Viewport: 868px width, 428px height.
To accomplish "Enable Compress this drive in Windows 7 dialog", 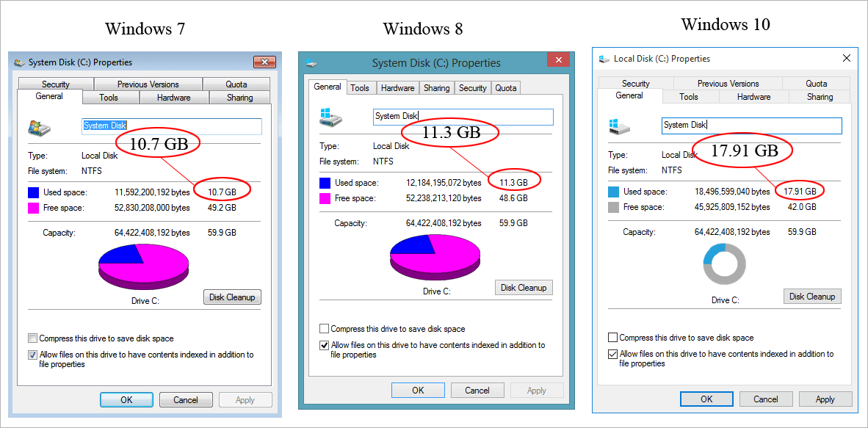I will pos(32,338).
